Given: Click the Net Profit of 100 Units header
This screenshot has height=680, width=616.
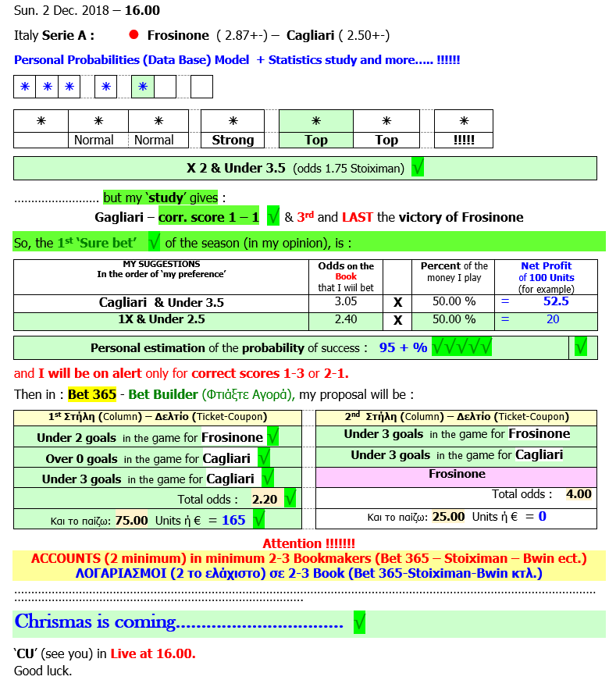Looking at the screenshot, I should click(547, 277).
